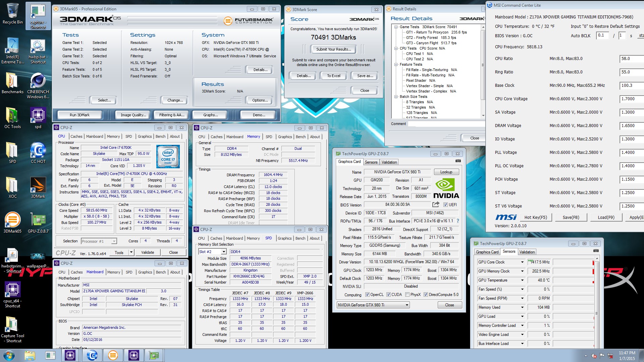Toggle CUDA checkbox in GPU-Z
644x362 pixels.
388,295
